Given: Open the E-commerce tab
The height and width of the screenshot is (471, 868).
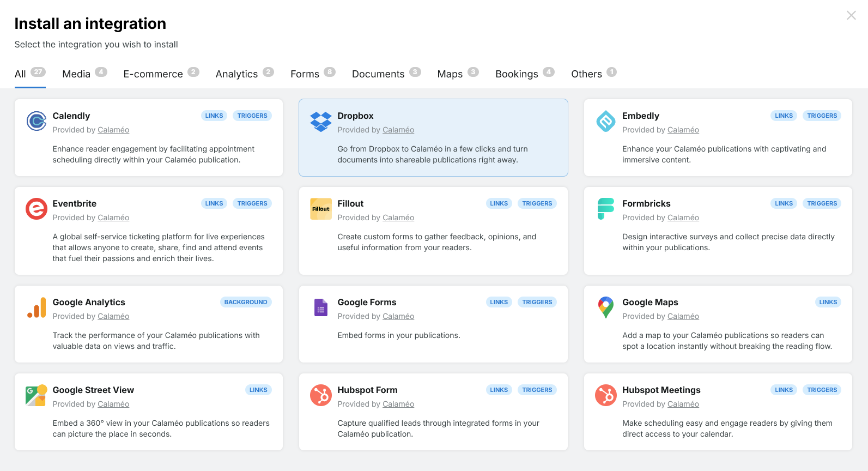Looking at the screenshot, I should click(161, 74).
